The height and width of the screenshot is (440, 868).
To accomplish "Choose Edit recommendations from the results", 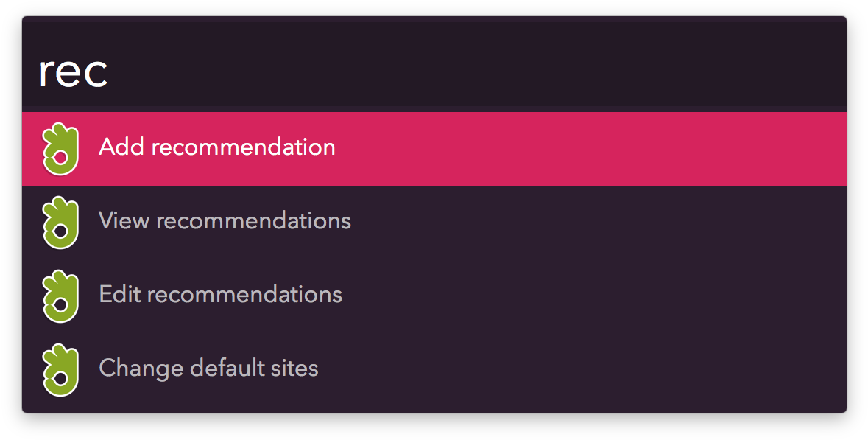I will tap(220, 295).
